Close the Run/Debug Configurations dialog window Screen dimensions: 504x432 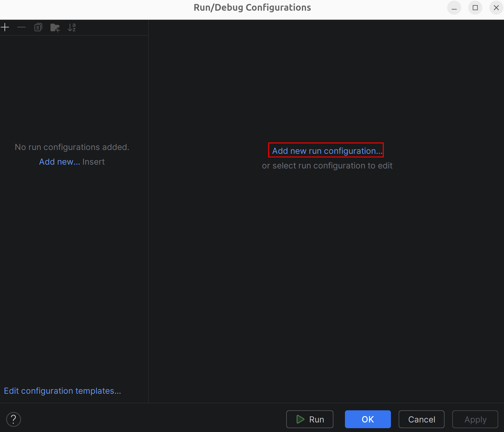tap(496, 8)
